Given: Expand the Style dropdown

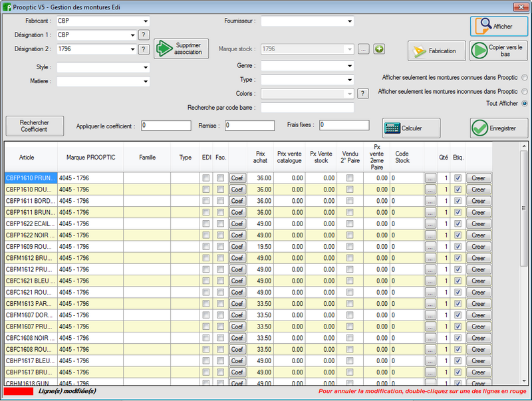Looking at the screenshot, I should [146, 67].
